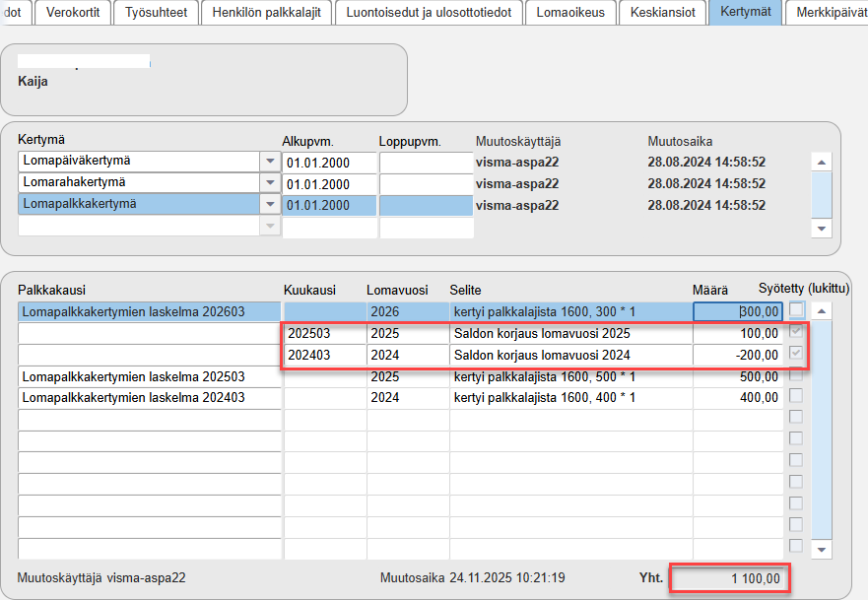Select Lomapalkkakertymien laskelma 202603 row

(x=150, y=311)
